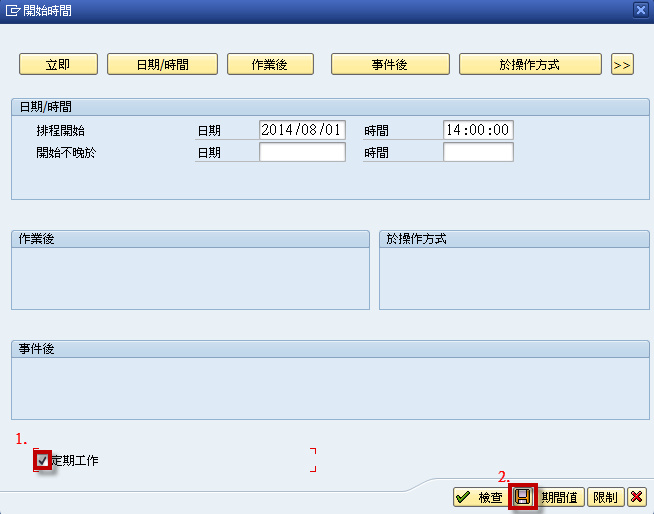Click the 日期/時間 group box header
The image size is (654, 514).
330,107
